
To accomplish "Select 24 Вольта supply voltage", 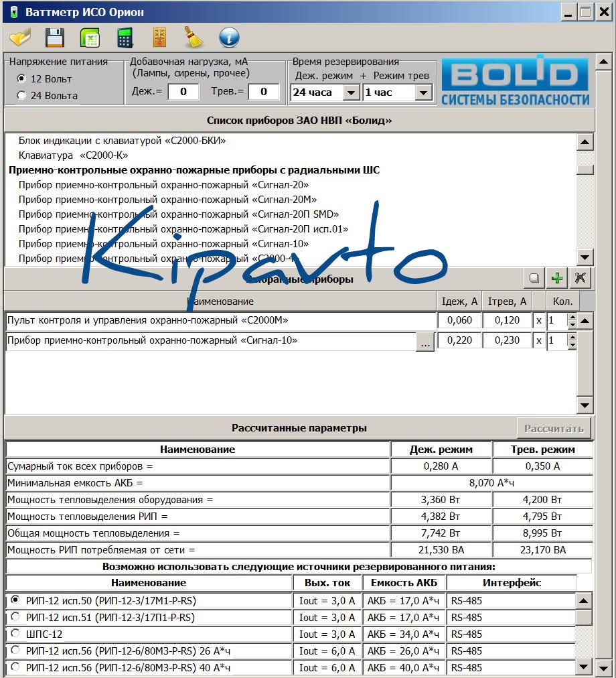I will pos(21,95).
